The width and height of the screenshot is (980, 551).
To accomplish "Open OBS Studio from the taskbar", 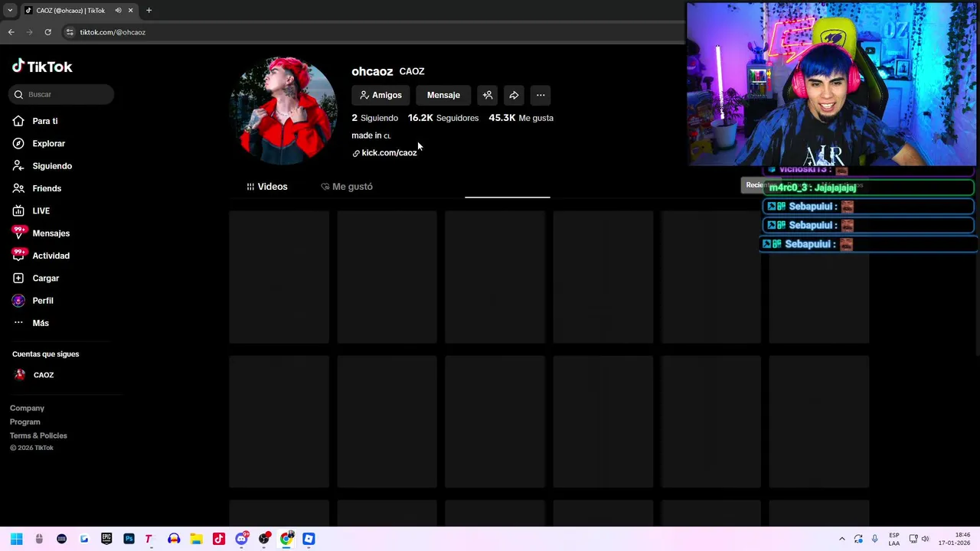I will pos(264,539).
